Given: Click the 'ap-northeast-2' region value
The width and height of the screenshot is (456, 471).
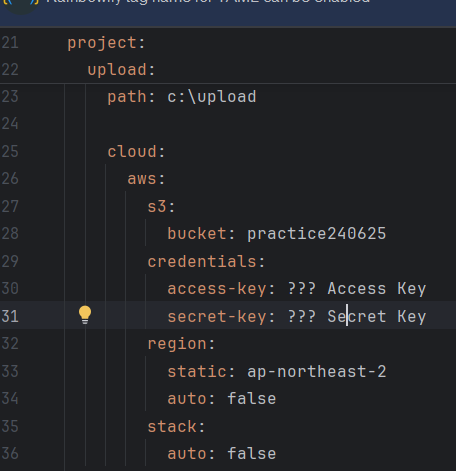Looking at the screenshot, I should pyautogui.click(x=317, y=371).
